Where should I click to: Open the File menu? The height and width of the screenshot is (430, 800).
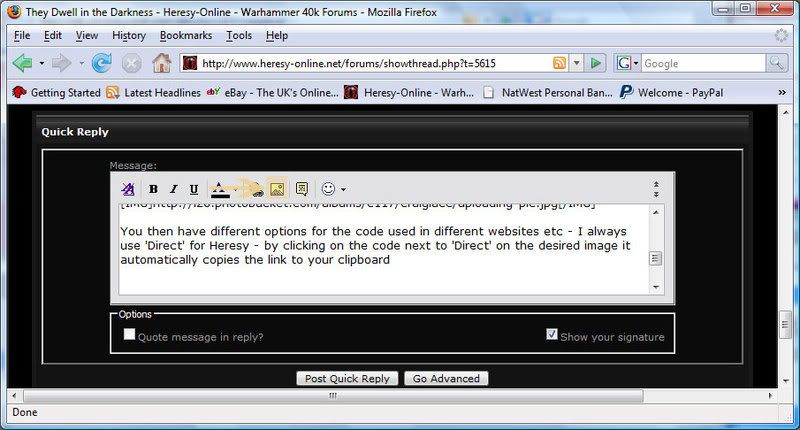pyautogui.click(x=22, y=35)
